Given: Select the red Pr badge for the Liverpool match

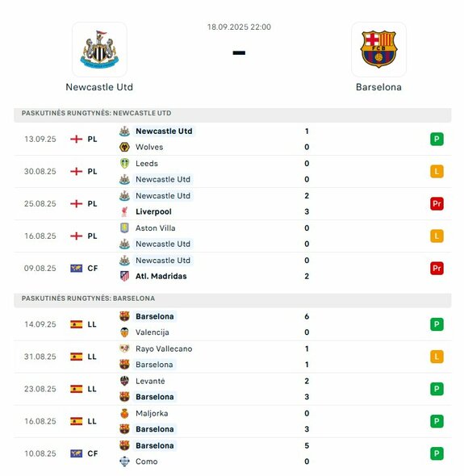Looking at the screenshot, I should coord(437,203).
